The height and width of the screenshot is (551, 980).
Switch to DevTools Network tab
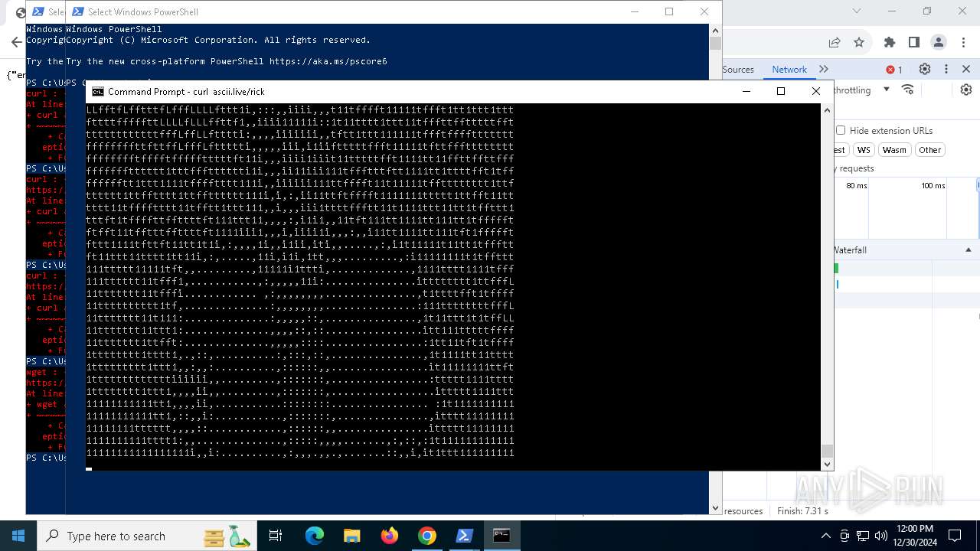(x=789, y=69)
